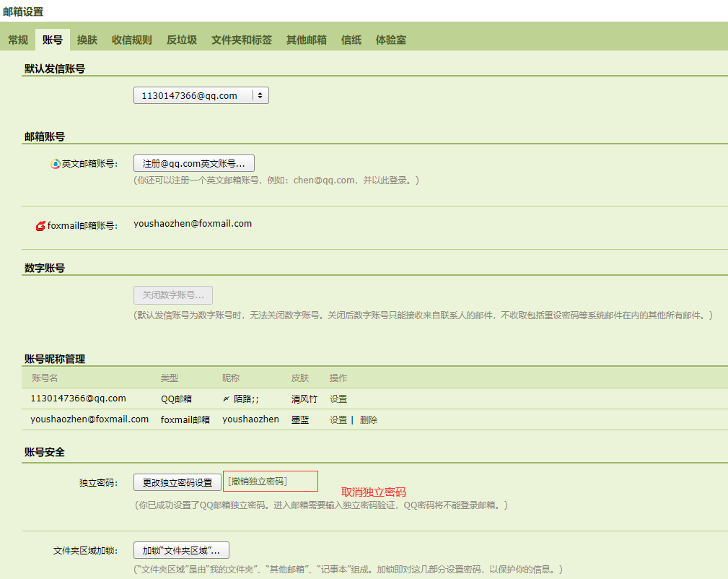Select the 账号 tab
This screenshot has width=728, height=579.
point(53,40)
